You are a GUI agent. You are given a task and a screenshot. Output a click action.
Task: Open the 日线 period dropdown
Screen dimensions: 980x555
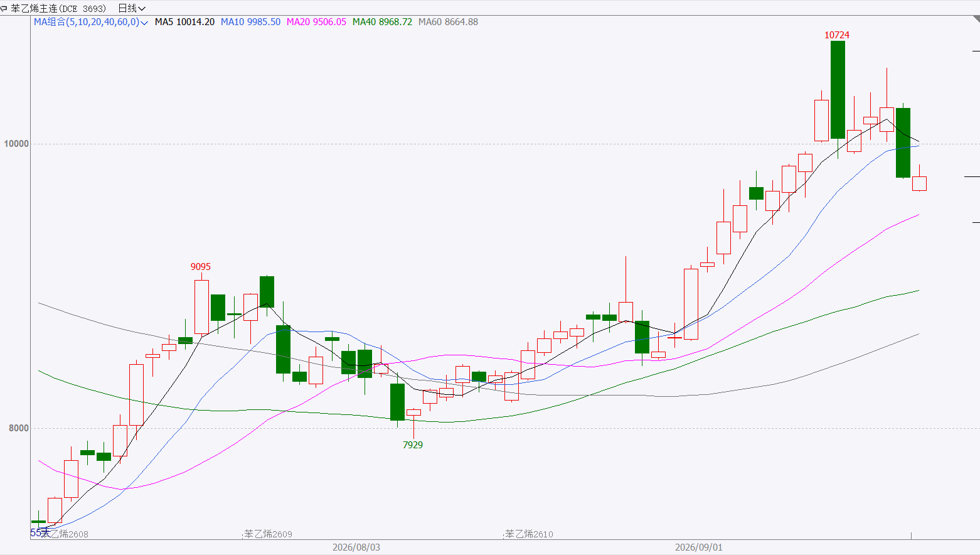tap(132, 8)
